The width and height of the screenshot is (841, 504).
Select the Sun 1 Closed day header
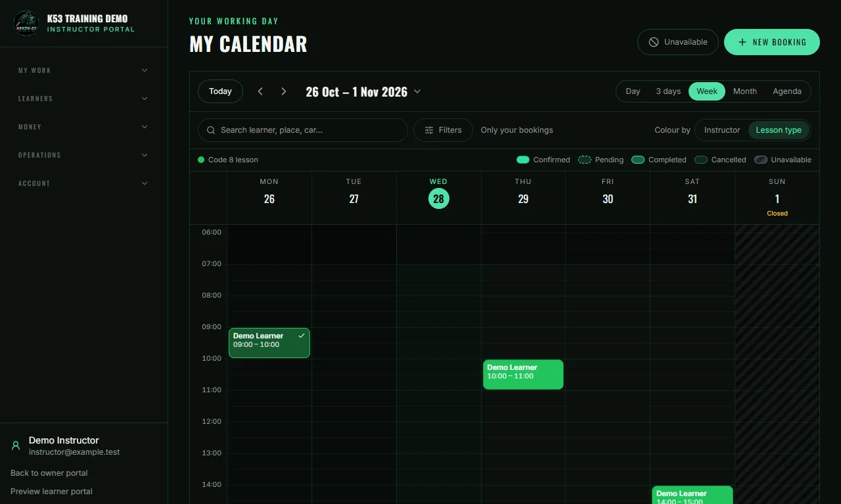[777, 196]
